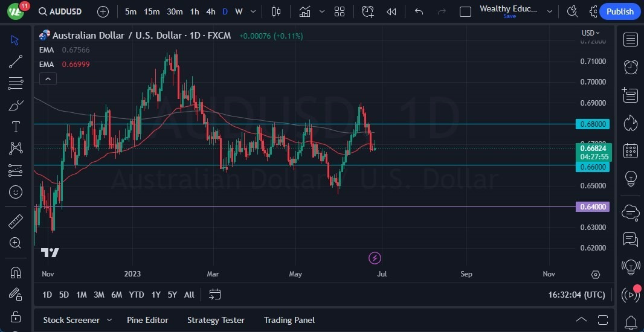The image size is (644, 332).
Task: Set date range to YTD
Action: click(137, 295)
